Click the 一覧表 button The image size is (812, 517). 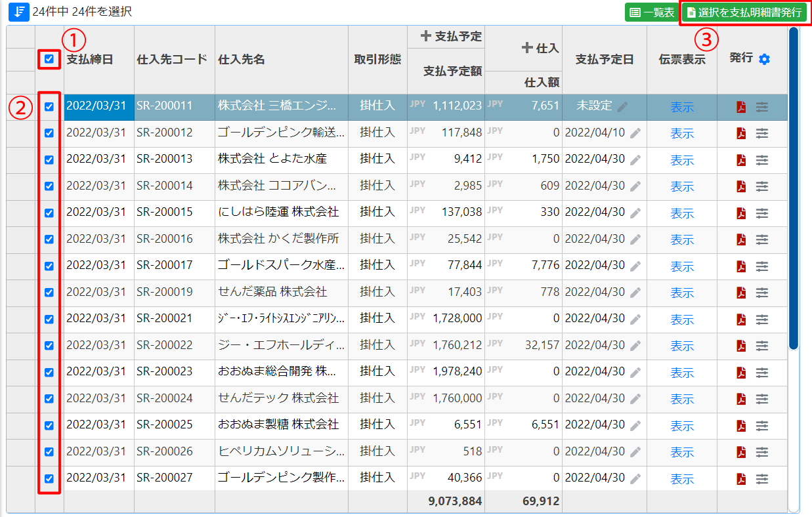click(651, 12)
